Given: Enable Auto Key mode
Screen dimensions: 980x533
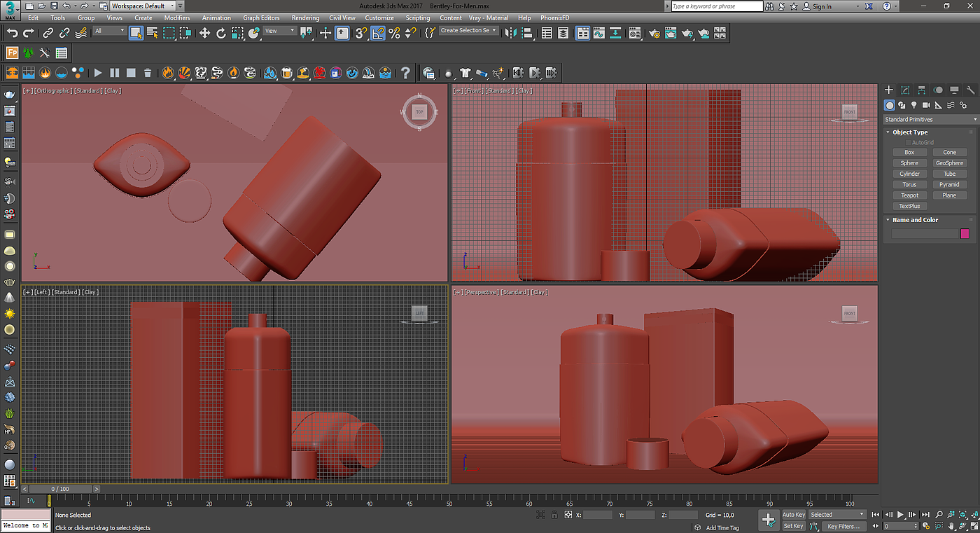Looking at the screenshot, I should tap(793, 515).
